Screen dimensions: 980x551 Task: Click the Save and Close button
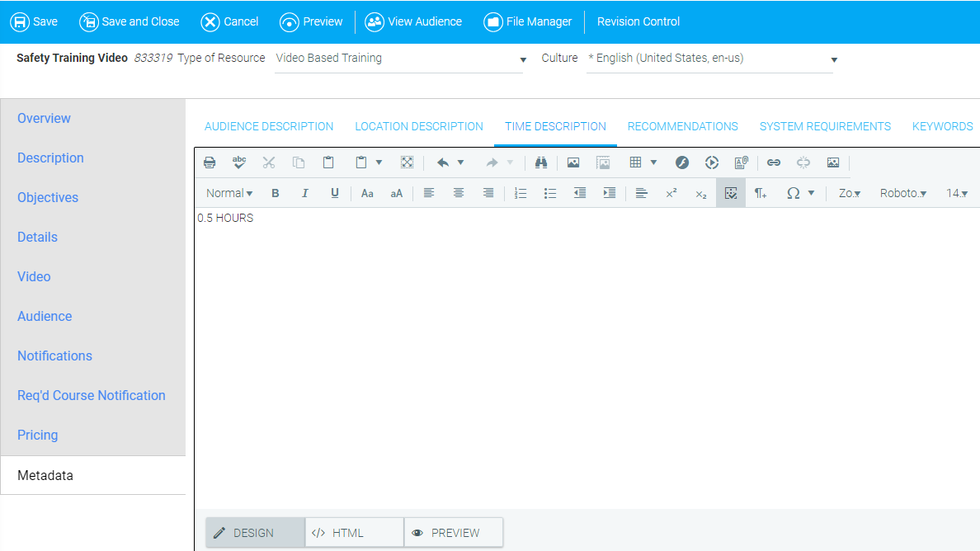pos(130,21)
